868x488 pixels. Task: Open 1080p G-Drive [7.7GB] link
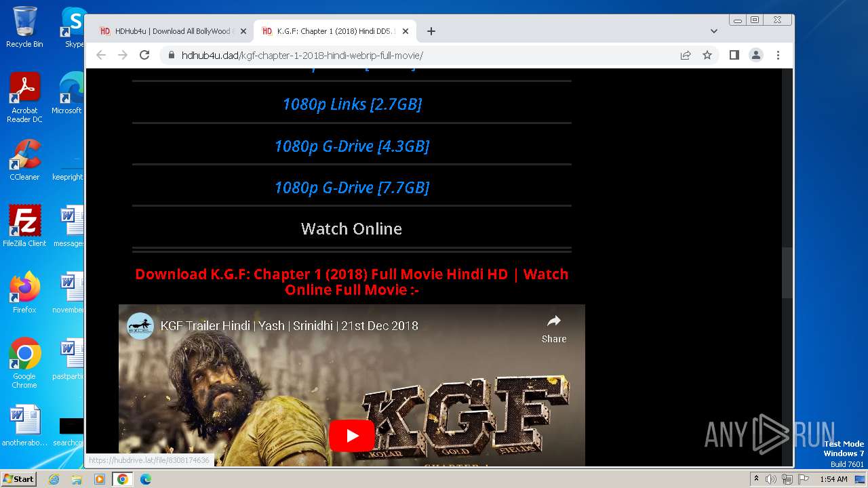(x=352, y=188)
